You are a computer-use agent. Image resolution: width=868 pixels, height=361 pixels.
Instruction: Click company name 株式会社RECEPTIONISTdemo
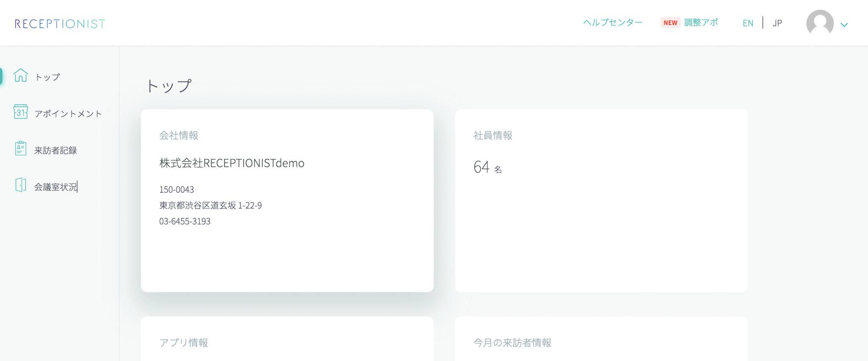[232, 163]
